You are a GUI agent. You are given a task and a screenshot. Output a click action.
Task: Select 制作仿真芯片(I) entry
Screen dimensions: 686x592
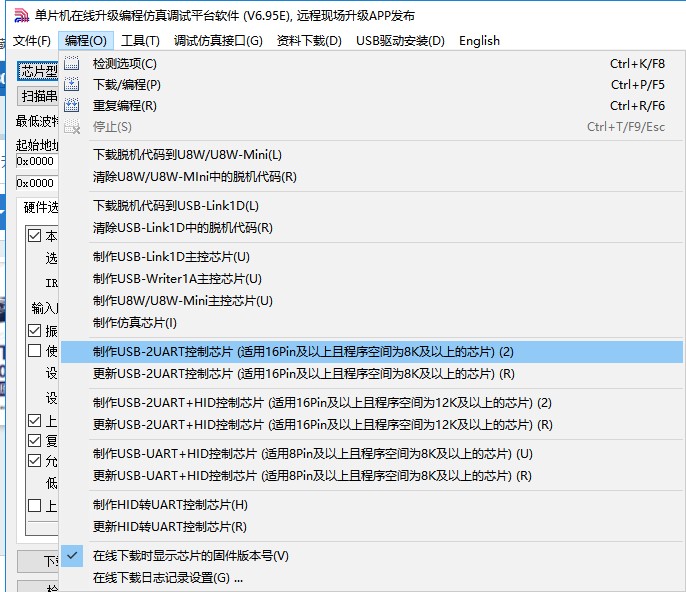coord(372,322)
